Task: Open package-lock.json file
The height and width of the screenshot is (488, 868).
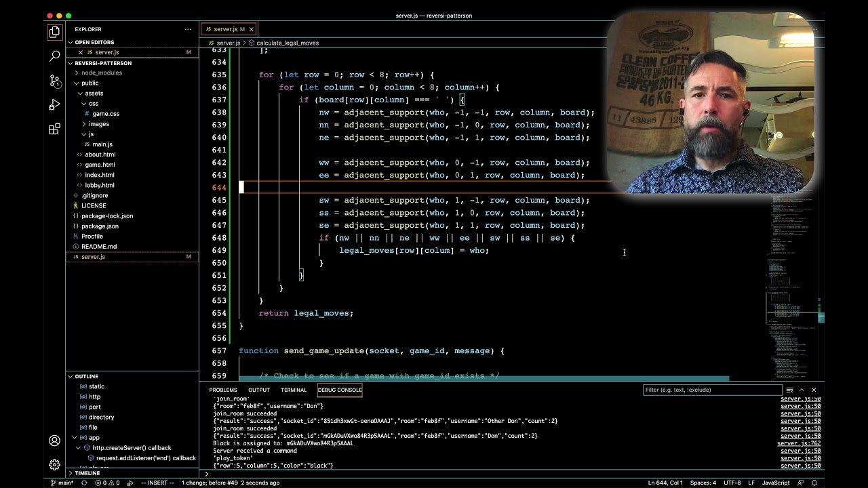Action: (x=107, y=216)
